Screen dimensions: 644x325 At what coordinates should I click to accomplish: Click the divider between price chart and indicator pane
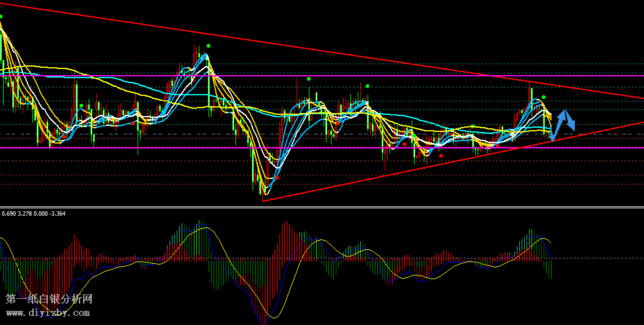coord(322,207)
